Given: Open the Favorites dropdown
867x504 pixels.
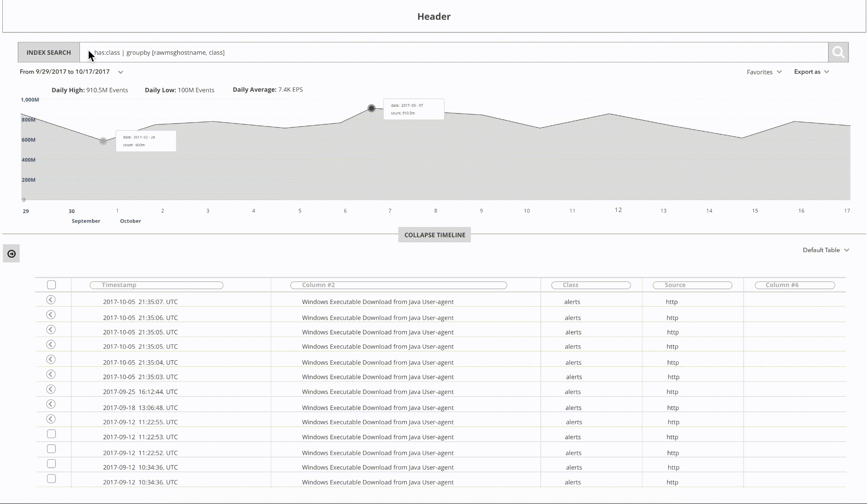Looking at the screenshot, I should [x=764, y=72].
